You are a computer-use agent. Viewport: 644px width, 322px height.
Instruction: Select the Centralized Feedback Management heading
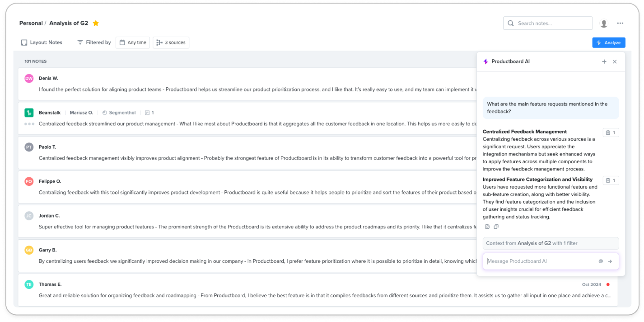point(525,132)
